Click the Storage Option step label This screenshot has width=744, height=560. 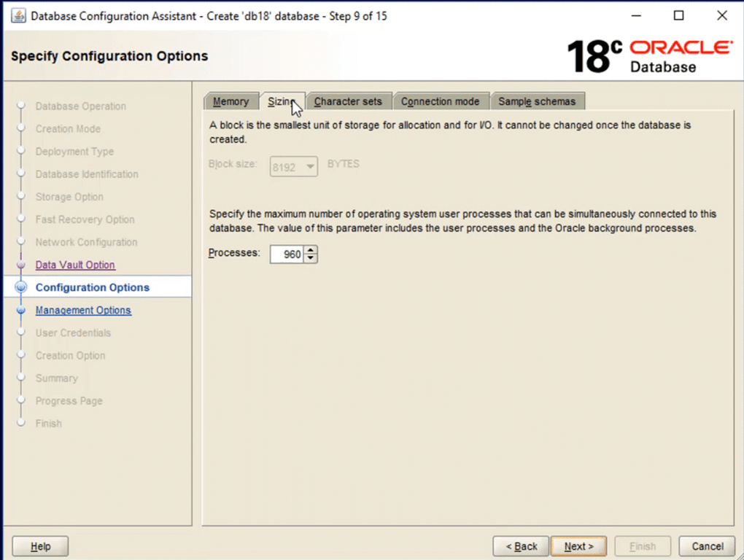coord(69,197)
